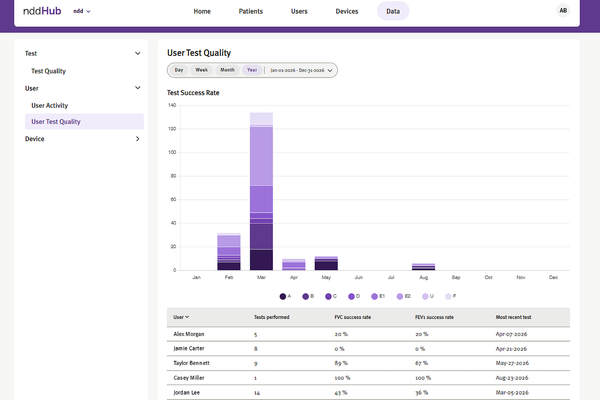Screen dimensions: 600x400
Task: Select the Jamie Carter row
Action: pyautogui.click(x=368, y=348)
